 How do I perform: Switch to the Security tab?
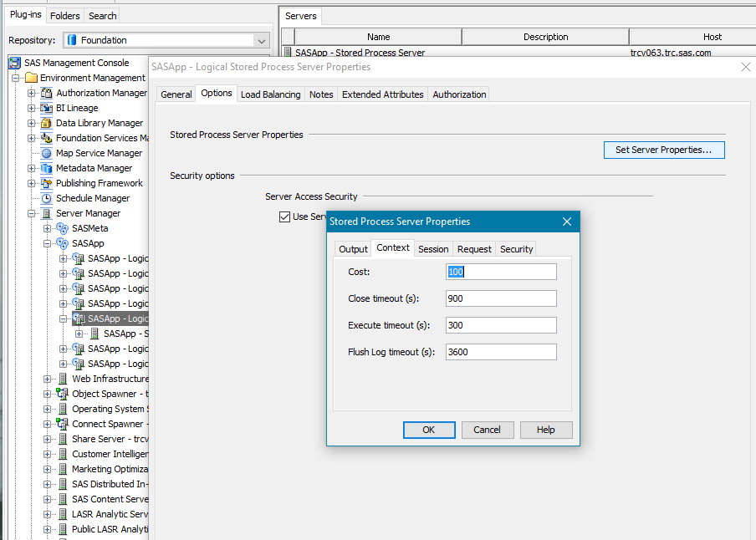click(516, 249)
